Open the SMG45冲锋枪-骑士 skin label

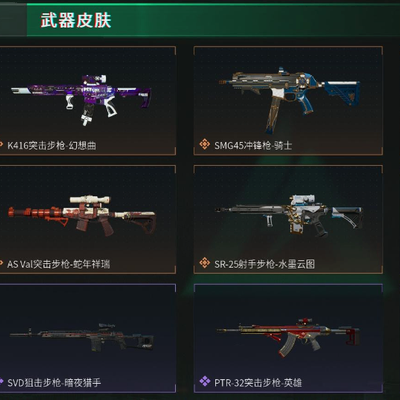tap(253, 145)
